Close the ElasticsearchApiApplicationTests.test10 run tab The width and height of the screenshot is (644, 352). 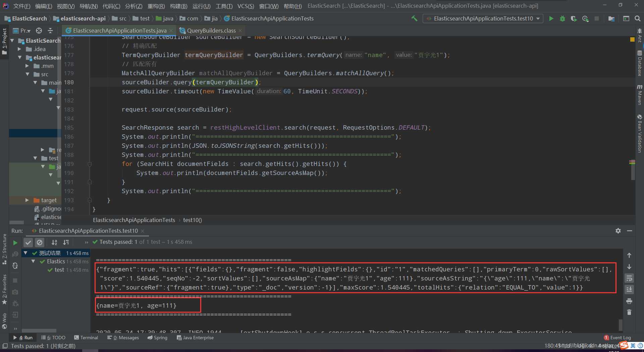[x=143, y=231]
